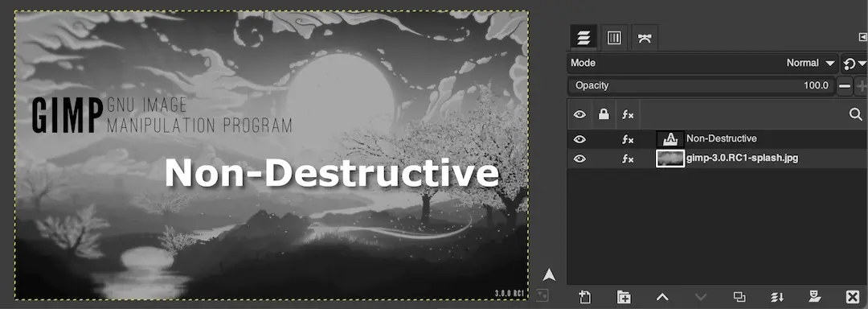
Task: Decrease opacity with the minus button
Action: point(845,86)
